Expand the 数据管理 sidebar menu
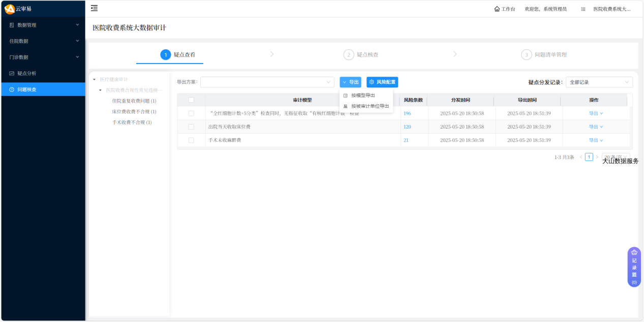The width and height of the screenshot is (644, 322). (x=43, y=25)
